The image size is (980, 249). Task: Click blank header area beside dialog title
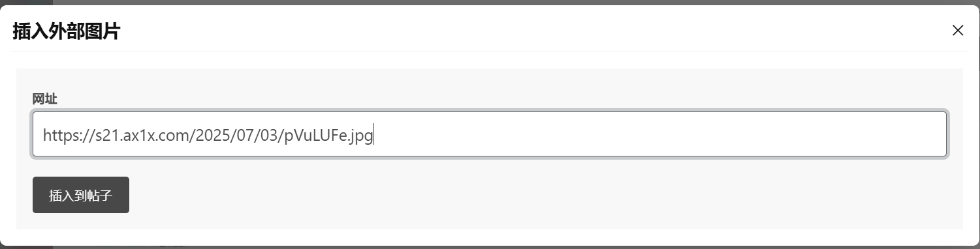coord(522,31)
